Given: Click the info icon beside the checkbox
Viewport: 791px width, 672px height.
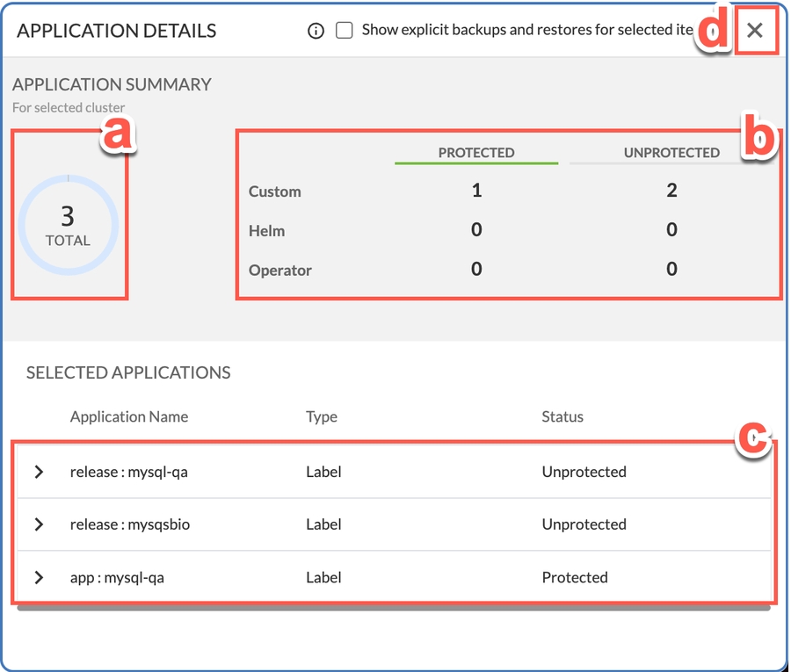Looking at the screenshot, I should coord(316,31).
